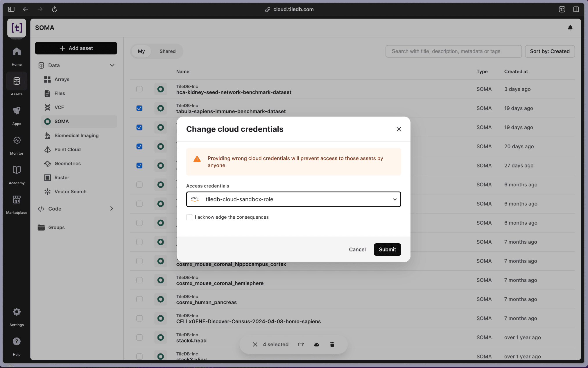588x368 pixels.
Task: Check 'I acknowledge the consequences' box
Action: tap(189, 217)
